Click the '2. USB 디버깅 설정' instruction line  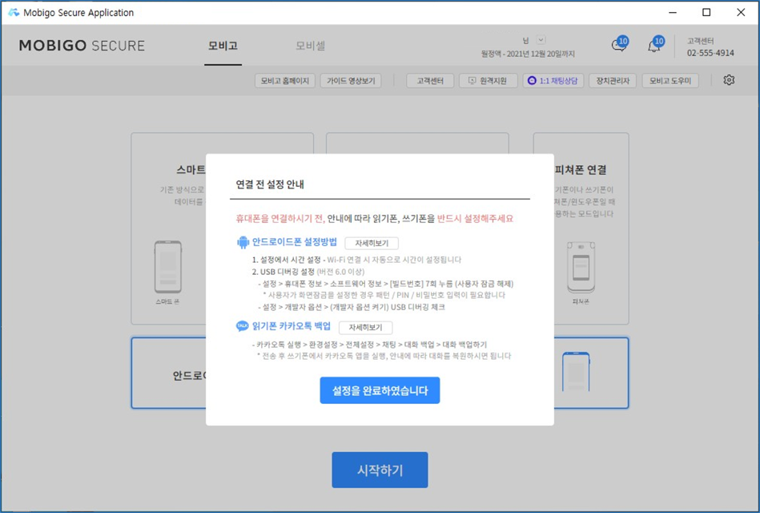308,272
